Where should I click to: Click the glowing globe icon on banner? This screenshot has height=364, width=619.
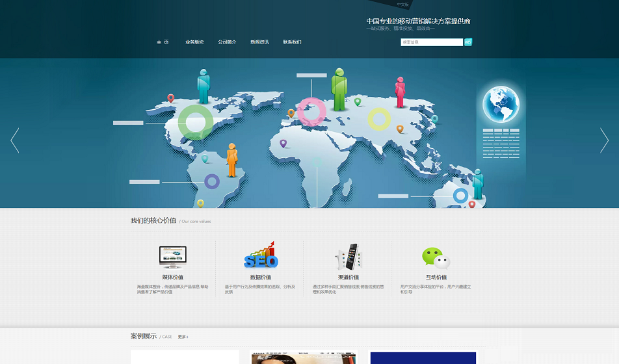(x=501, y=104)
